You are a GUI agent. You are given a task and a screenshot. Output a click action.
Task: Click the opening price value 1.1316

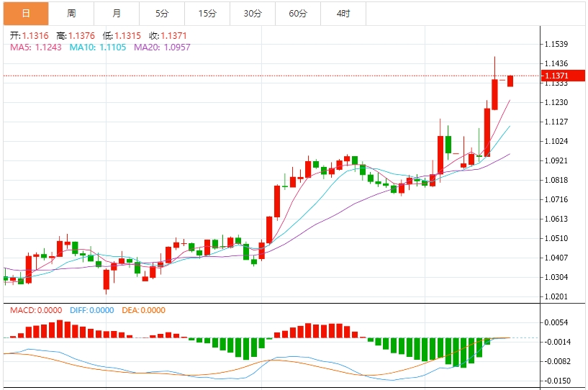[x=35, y=36]
